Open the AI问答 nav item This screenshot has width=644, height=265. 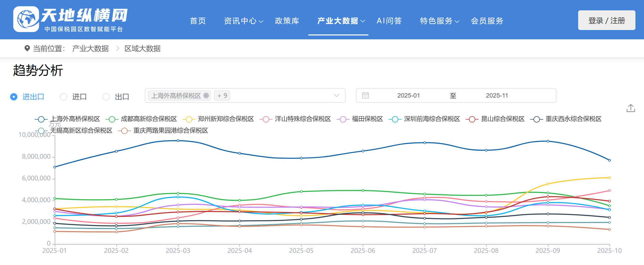[389, 21]
